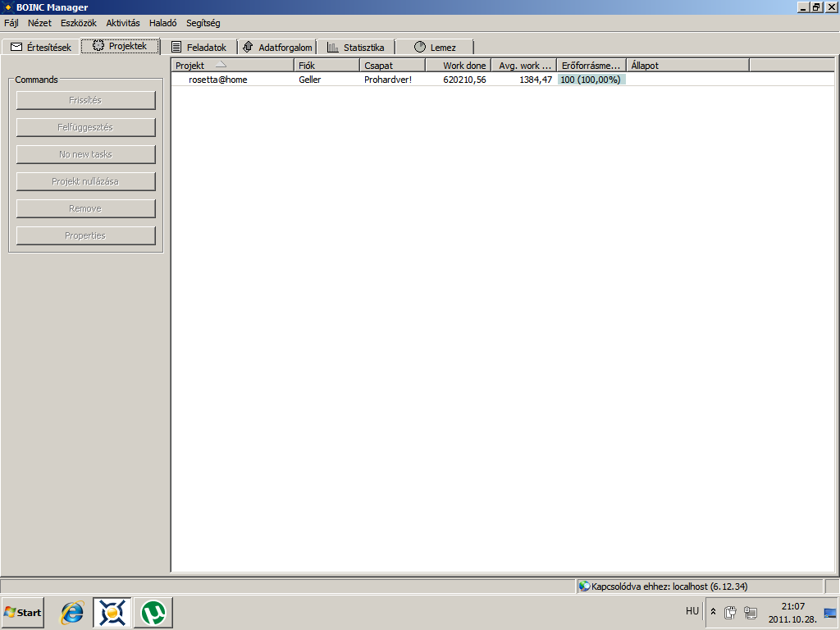Viewport: 840px width, 630px height.
Task: Switch to the Feladatok tab
Action: coord(199,47)
